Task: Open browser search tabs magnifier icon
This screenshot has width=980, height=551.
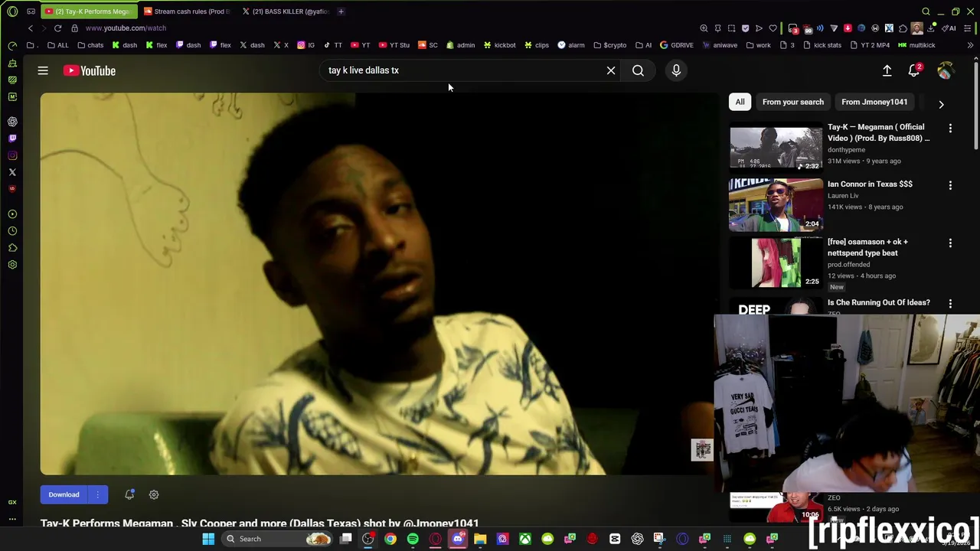Action: click(x=926, y=11)
